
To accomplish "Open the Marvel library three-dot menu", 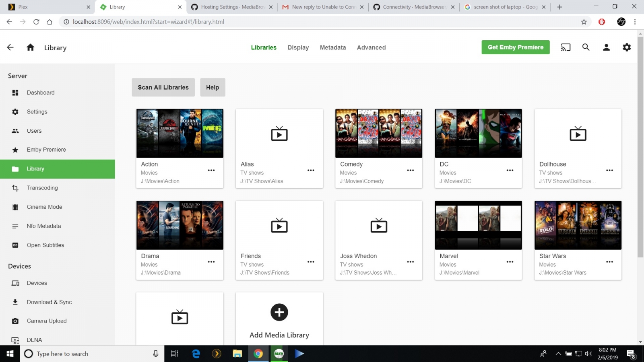I will click(510, 262).
